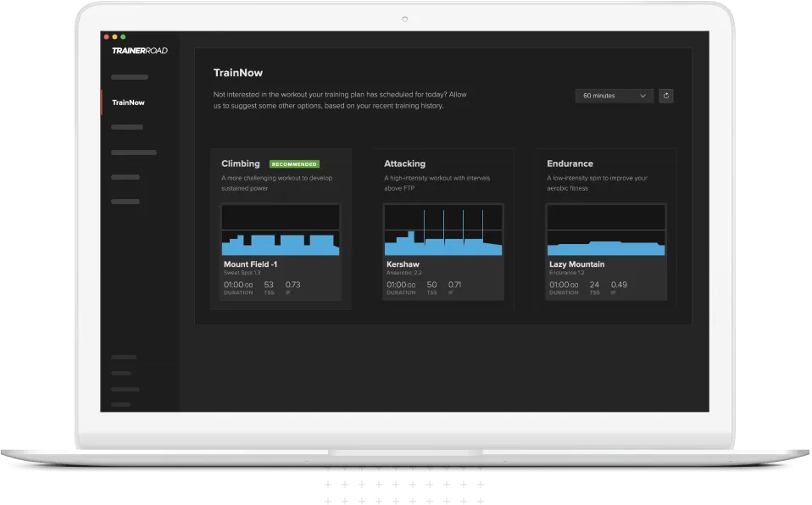Screen dimensions: 812x505
Task: Click the green maximize window button
Action: click(x=123, y=37)
